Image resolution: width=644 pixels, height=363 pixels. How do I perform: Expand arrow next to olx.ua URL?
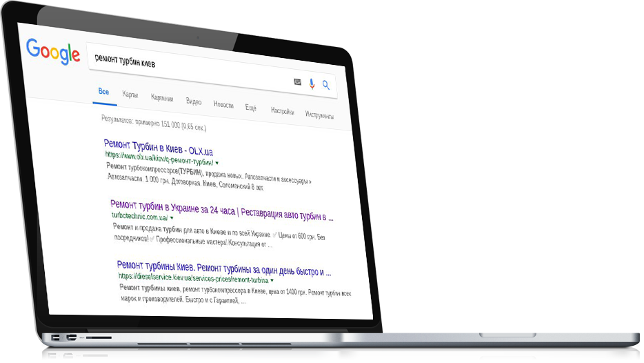coord(217,163)
